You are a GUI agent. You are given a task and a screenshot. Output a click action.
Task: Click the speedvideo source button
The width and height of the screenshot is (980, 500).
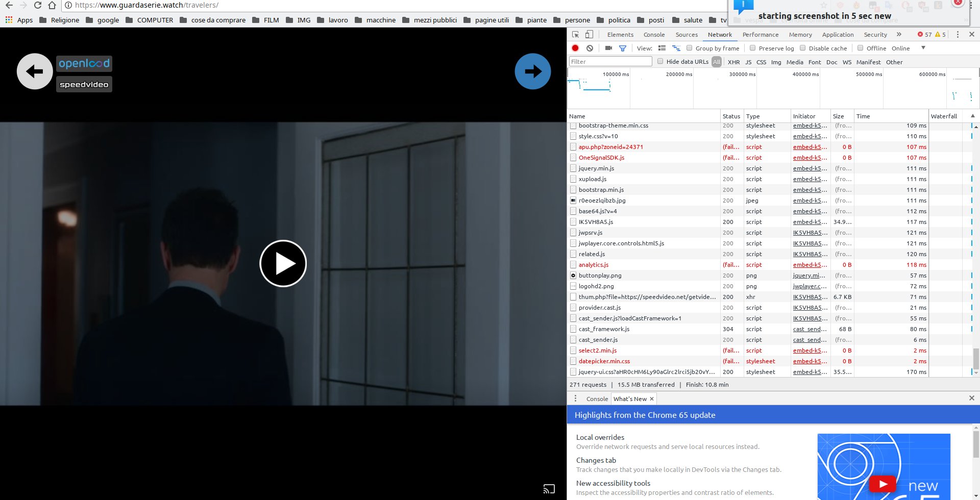(84, 84)
